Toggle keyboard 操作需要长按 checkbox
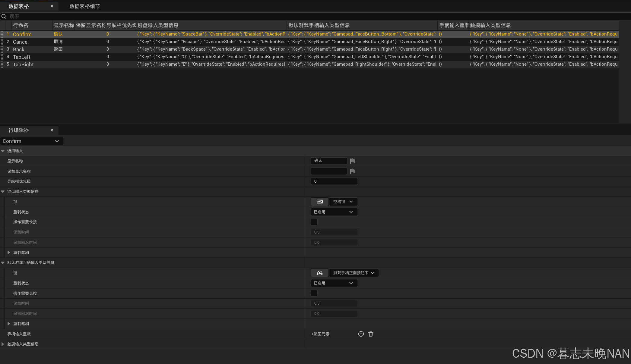 [314, 222]
